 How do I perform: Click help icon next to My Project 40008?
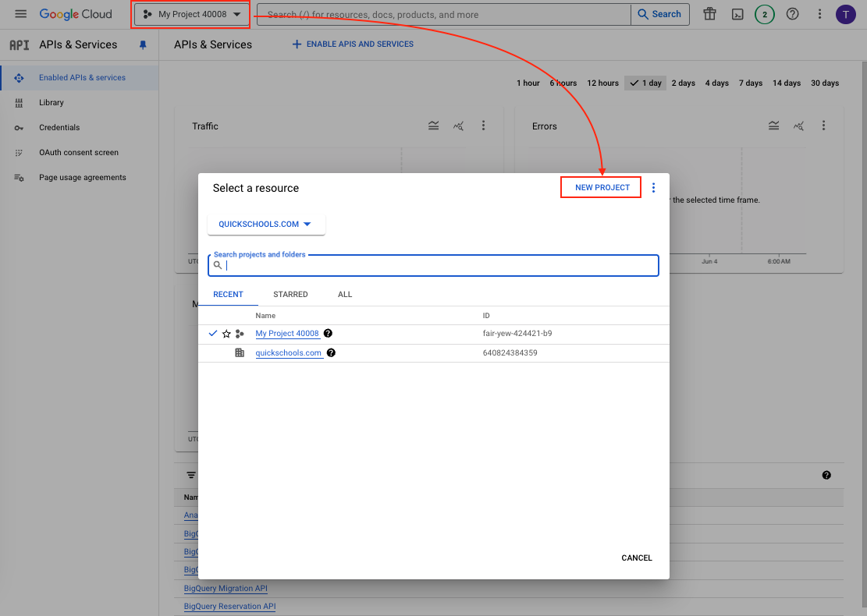click(328, 333)
